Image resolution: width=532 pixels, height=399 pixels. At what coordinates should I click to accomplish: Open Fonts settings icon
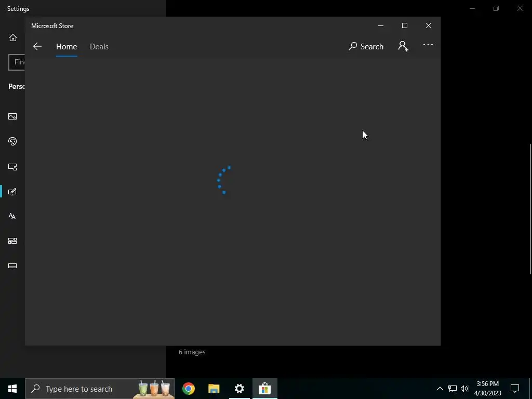tap(12, 216)
